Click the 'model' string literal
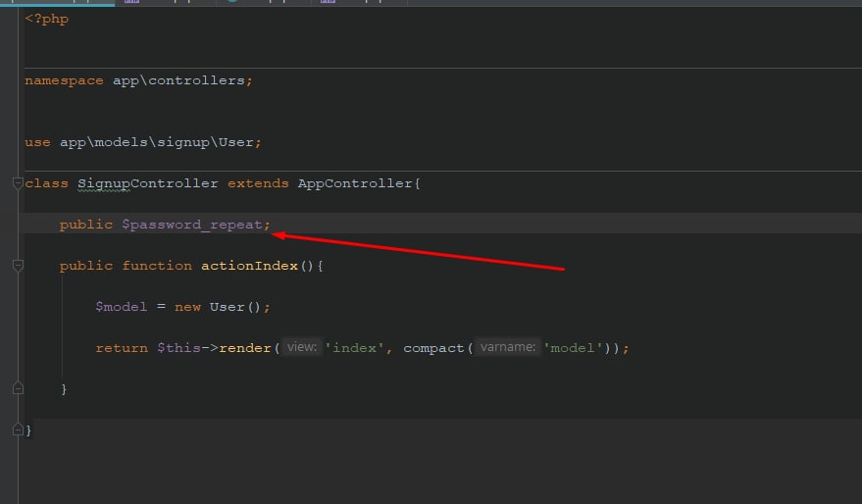The image size is (862, 504). pyautogui.click(x=573, y=348)
